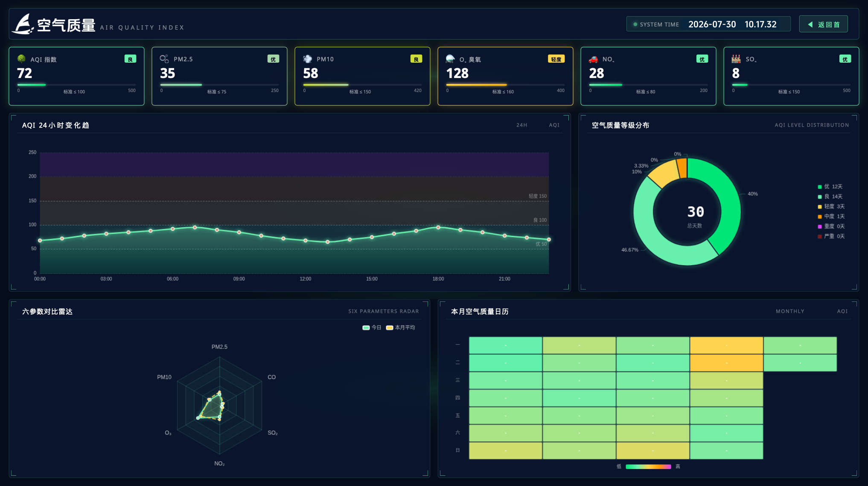Click the PM10 value 58
The height and width of the screenshot is (486, 868).
(311, 73)
